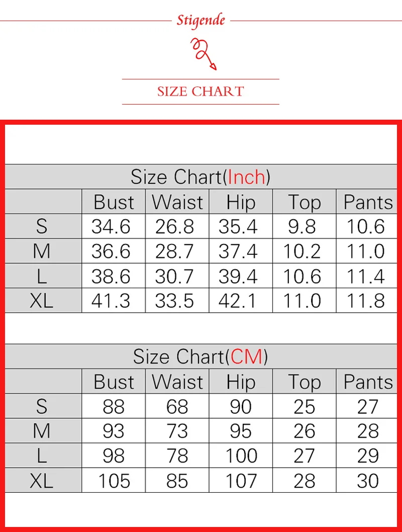Click the 105 bust value in CM table

click(x=114, y=481)
